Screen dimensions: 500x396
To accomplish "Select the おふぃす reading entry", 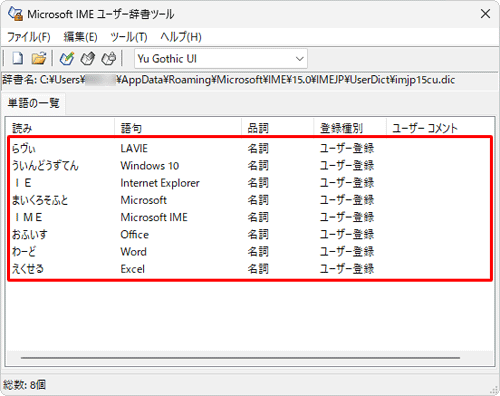I will [x=30, y=235].
